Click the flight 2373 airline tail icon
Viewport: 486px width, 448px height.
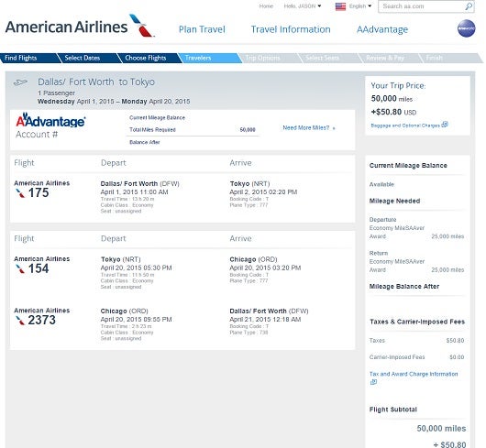coord(20,321)
